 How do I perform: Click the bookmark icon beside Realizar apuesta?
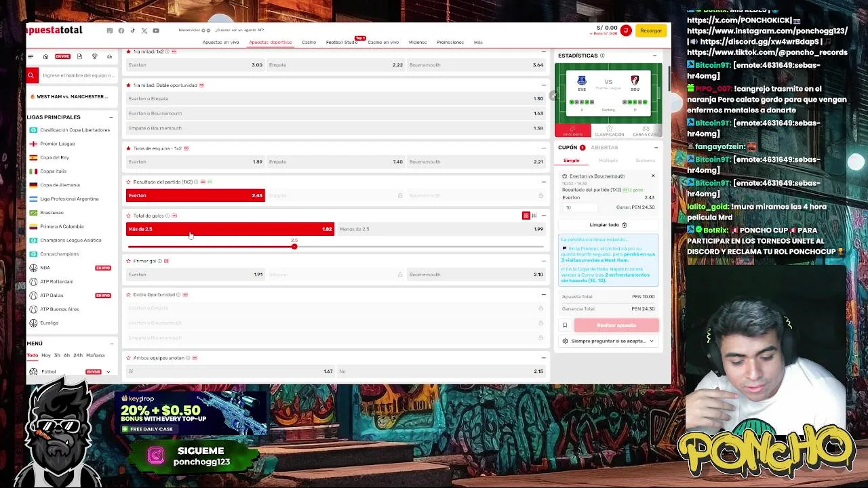[x=565, y=325]
